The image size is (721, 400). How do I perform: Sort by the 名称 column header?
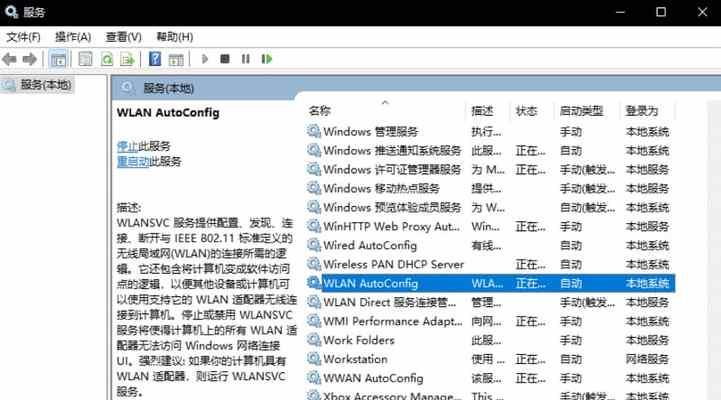tap(320, 111)
